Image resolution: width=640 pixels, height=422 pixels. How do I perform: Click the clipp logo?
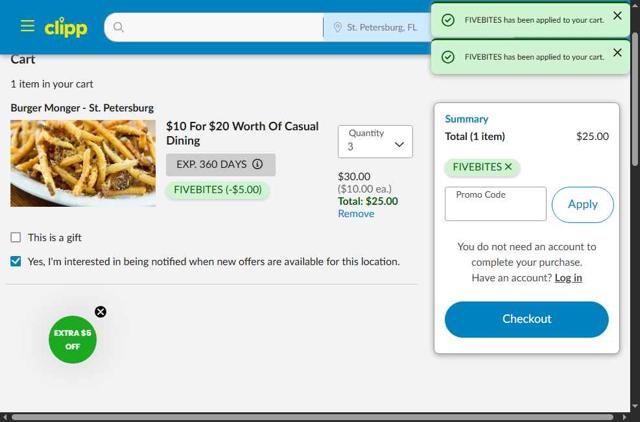[x=66, y=27]
